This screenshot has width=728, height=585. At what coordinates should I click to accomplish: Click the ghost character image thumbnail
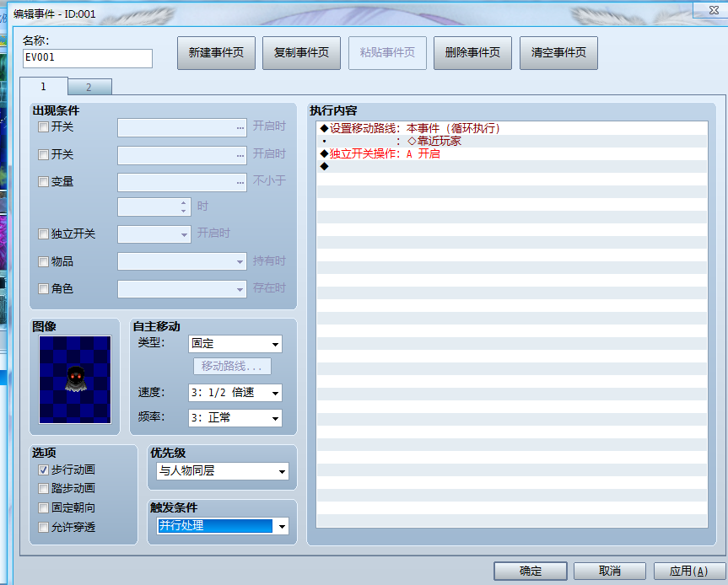point(75,379)
